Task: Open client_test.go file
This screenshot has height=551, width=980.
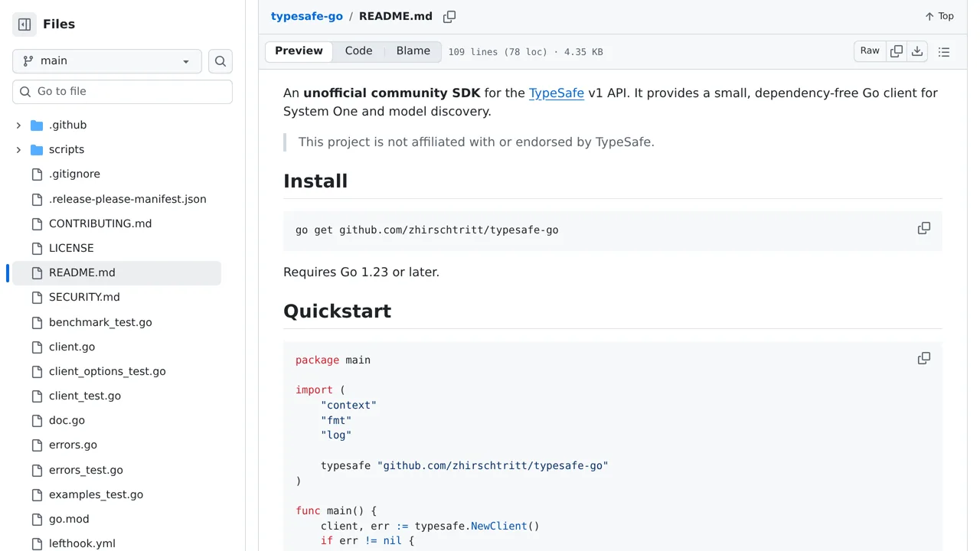Action: point(85,396)
